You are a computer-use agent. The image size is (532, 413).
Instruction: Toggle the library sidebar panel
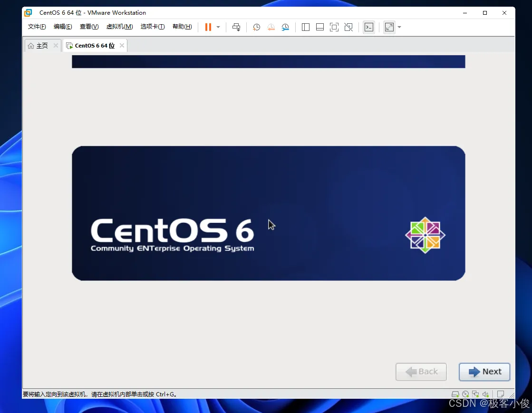point(305,27)
